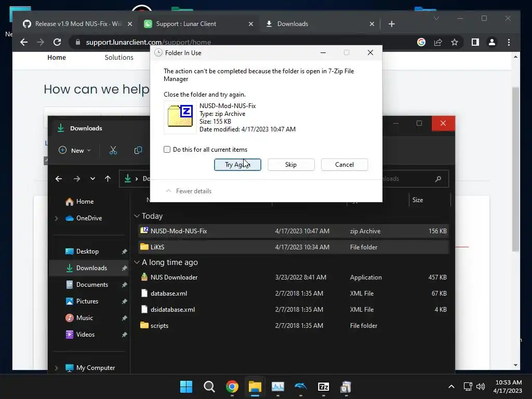Image resolution: width=532 pixels, height=399 pixels.
Task: Close the Release v1.9 Mod NUS-Fix tab
Action: coord(129,24)
